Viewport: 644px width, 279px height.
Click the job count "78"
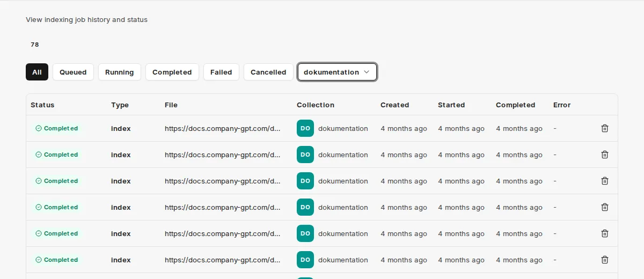coord(35,45)
